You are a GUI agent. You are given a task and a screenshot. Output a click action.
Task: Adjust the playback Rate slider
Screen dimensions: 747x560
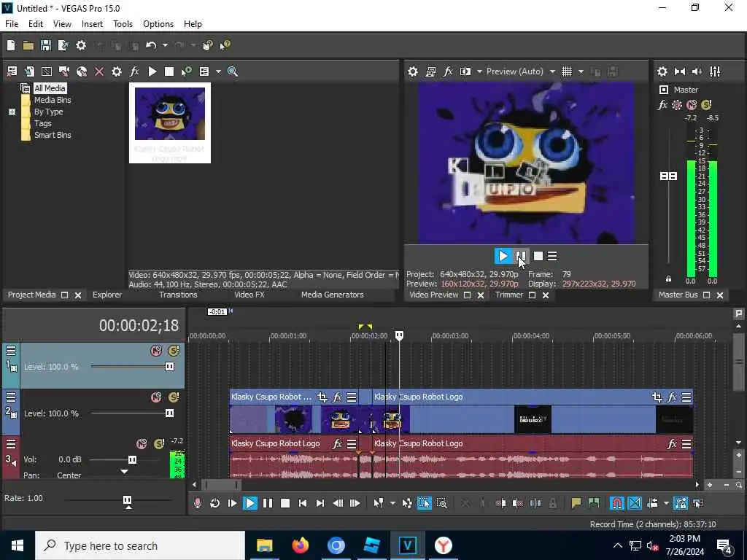[x=127, y=500]
